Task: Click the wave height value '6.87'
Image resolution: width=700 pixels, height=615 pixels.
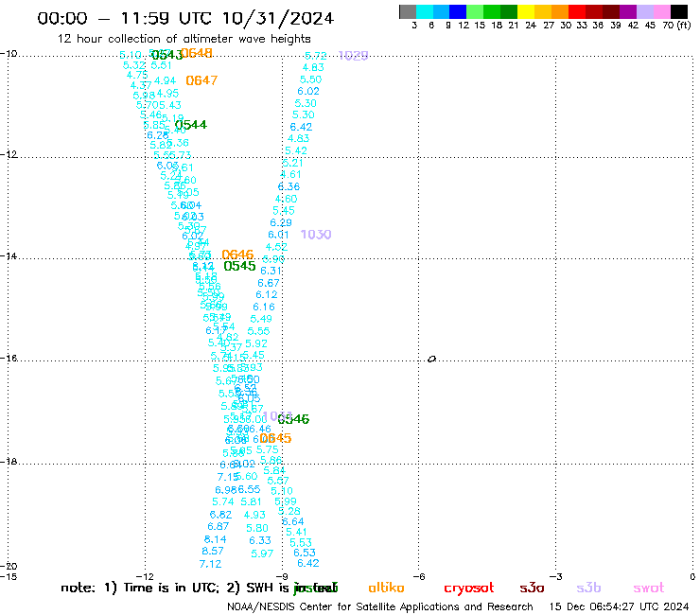Action: 218,527
